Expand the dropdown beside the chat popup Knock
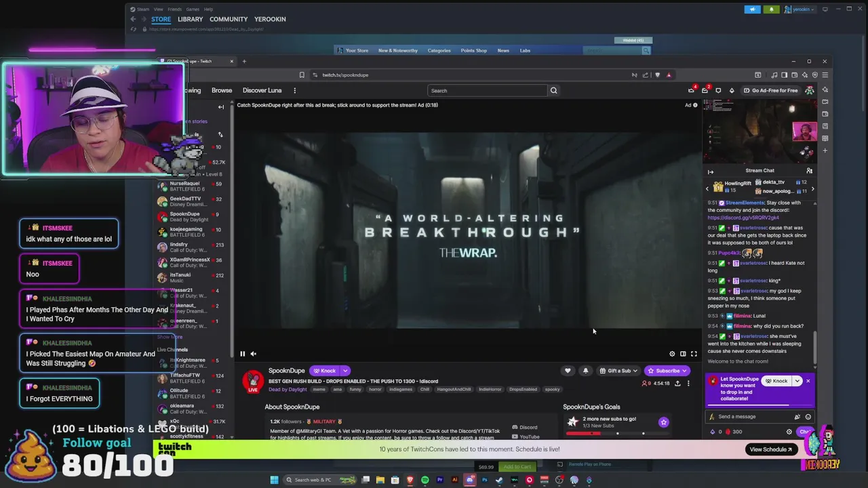The height and width of the screenshot is (488, 868). [797, 381]
